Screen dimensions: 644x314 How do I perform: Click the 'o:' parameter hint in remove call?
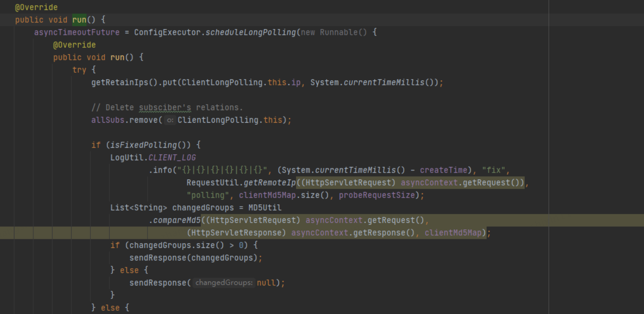170,120
